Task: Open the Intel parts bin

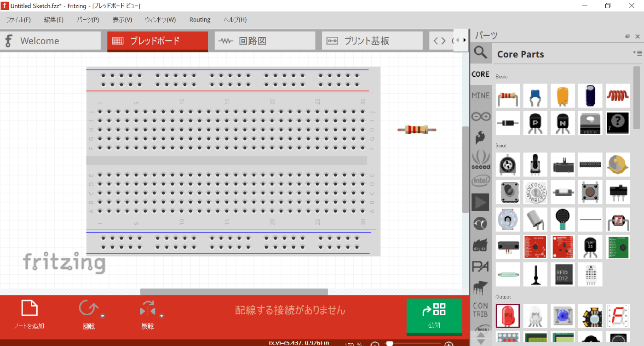Action: click(480, 181)
